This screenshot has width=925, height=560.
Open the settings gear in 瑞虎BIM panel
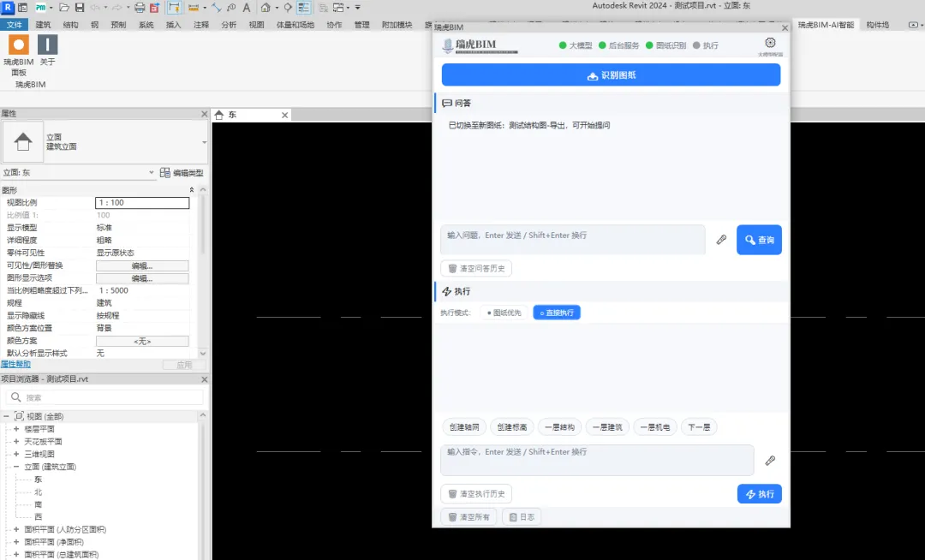click(770, 43)
